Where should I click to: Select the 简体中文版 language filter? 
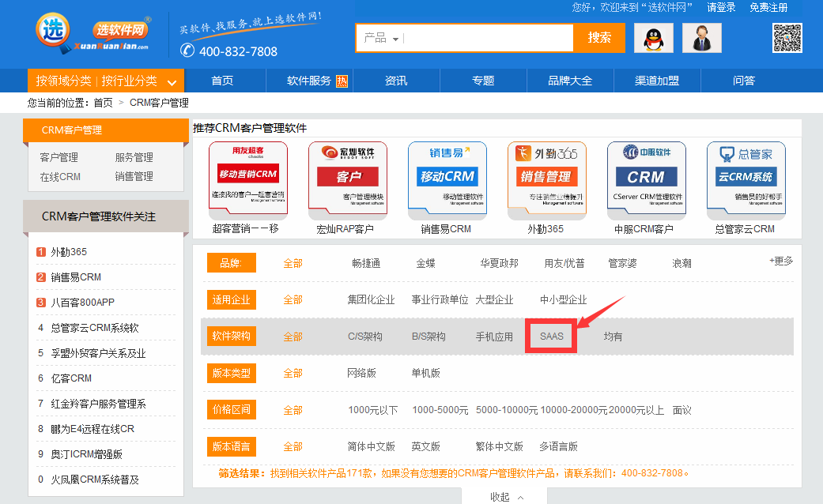[371, 446]
